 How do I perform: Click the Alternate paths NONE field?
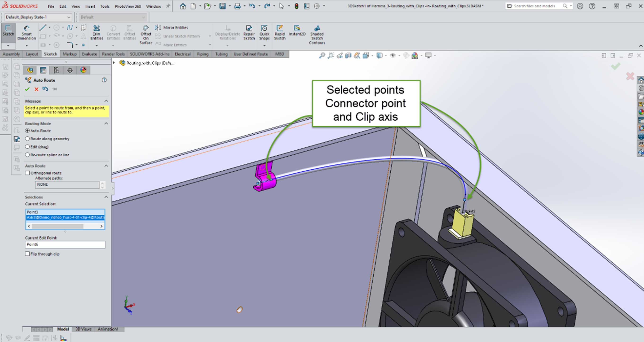click(x=67, y=185)
